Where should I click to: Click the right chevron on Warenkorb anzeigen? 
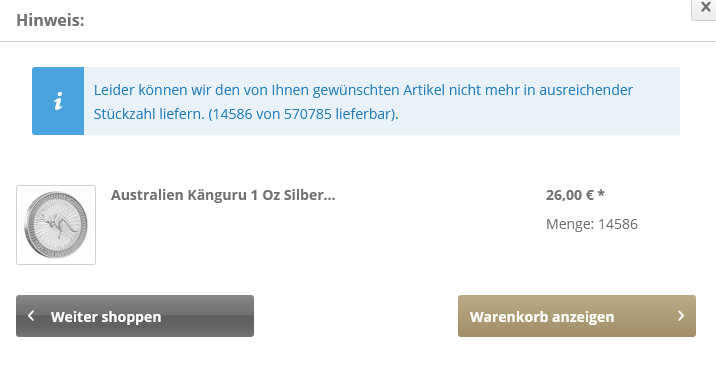click(x=681, y=316)
